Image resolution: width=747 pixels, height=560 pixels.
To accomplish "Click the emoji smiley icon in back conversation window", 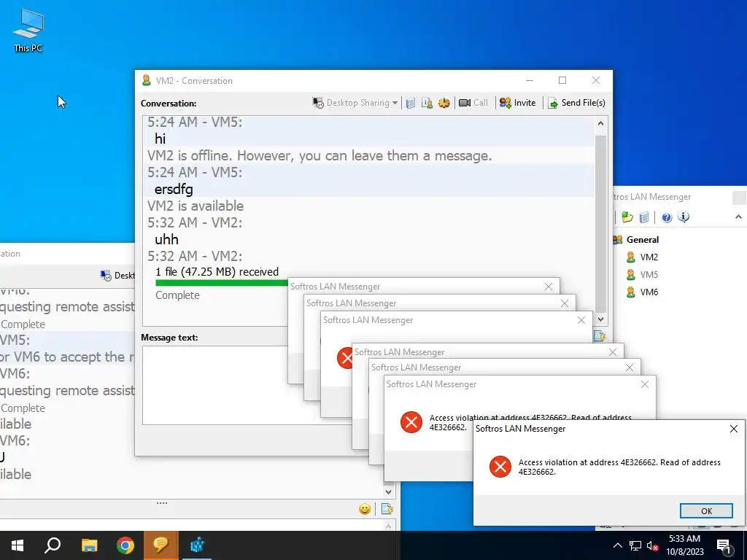I will pos(365,509).
